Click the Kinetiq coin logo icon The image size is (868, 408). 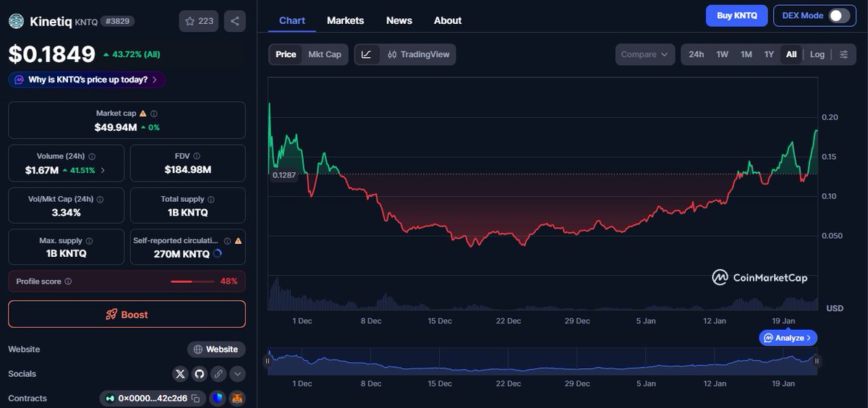point(16,21)
